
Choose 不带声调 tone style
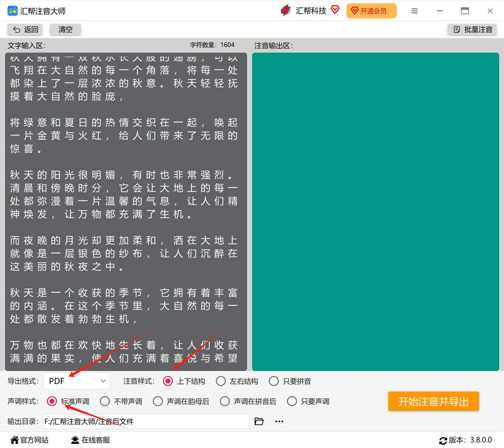coord(121,401)
